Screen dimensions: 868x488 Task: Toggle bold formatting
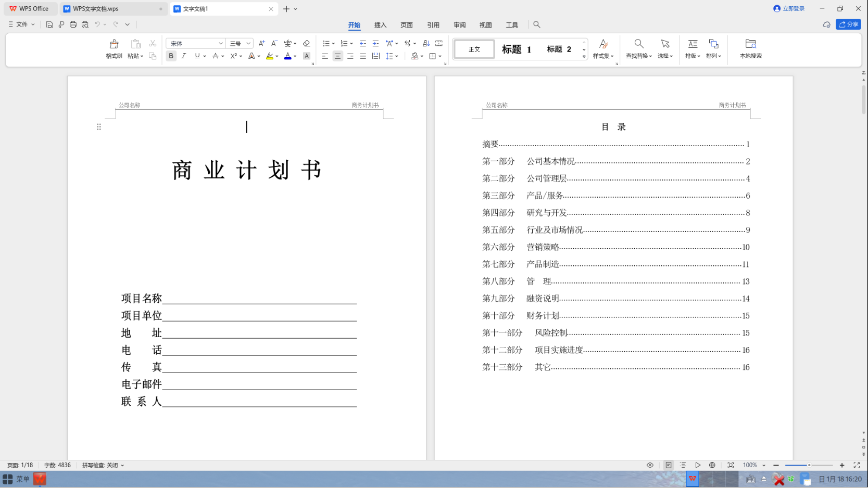coord(171,56)
